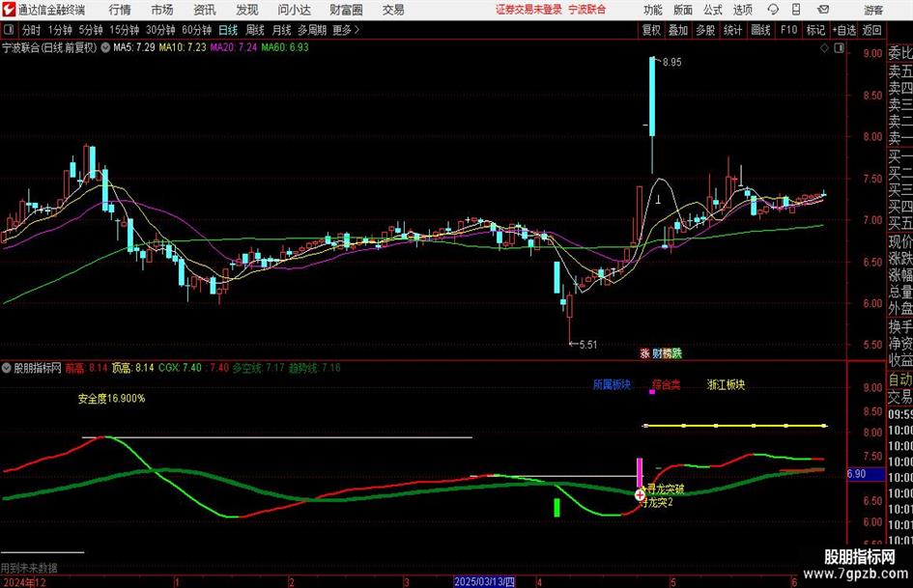The width and height of the screenshot is (913, 588).
Task: Open the message envelope icon
Action: pos(823,10)
